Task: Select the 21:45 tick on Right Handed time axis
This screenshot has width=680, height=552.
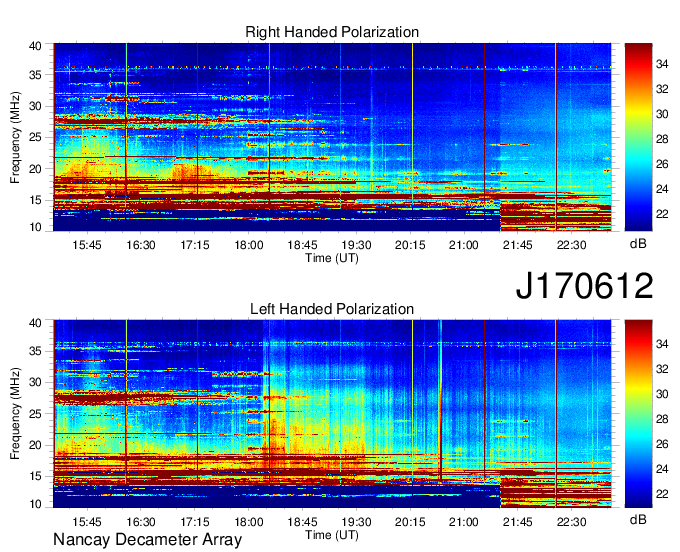Action: pyautogui.click(x=517, y=245)
